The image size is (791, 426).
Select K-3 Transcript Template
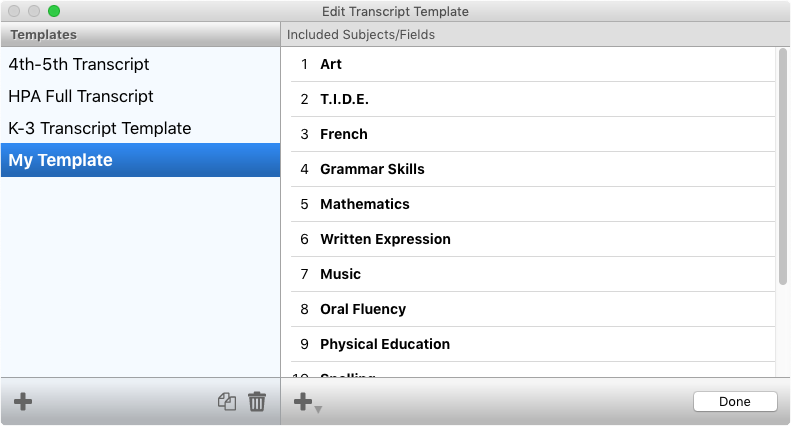click(x=99, y=128)
